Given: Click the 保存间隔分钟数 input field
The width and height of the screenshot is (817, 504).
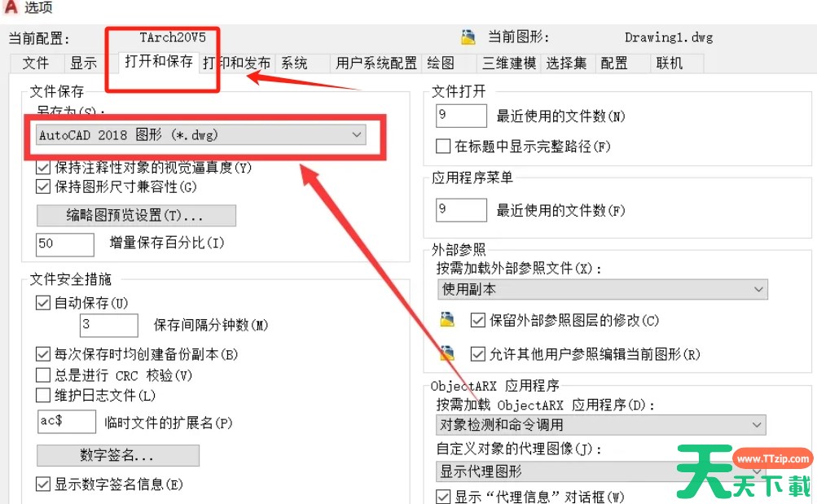Looking at the screenshot, I should pyautogui.click(x=109, y=325).
